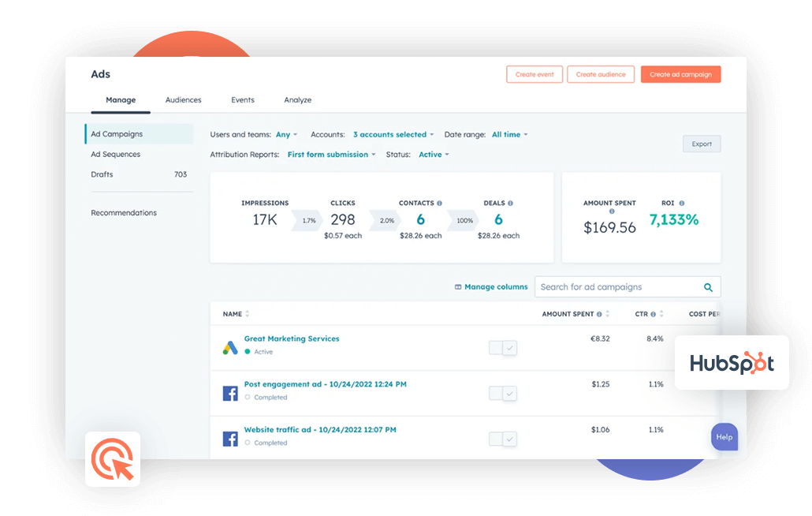The image size is (812, 516).
Task: Toggle the Website traffic ad campaign switch
Action: click(x=502, y=439)
